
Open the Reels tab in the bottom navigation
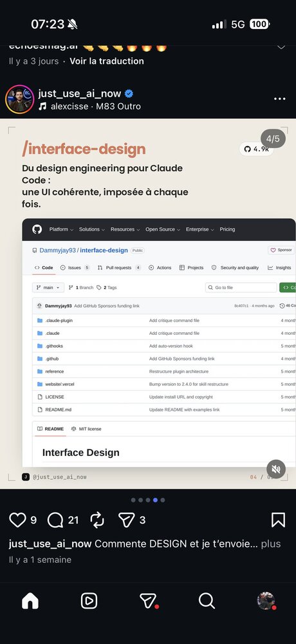89,601
